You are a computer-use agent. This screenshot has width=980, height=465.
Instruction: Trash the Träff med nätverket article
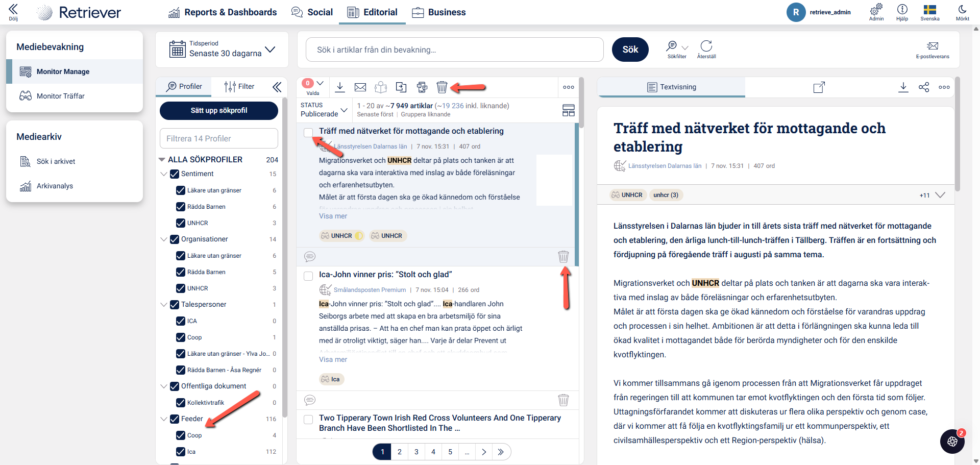(x=563, y=257)
